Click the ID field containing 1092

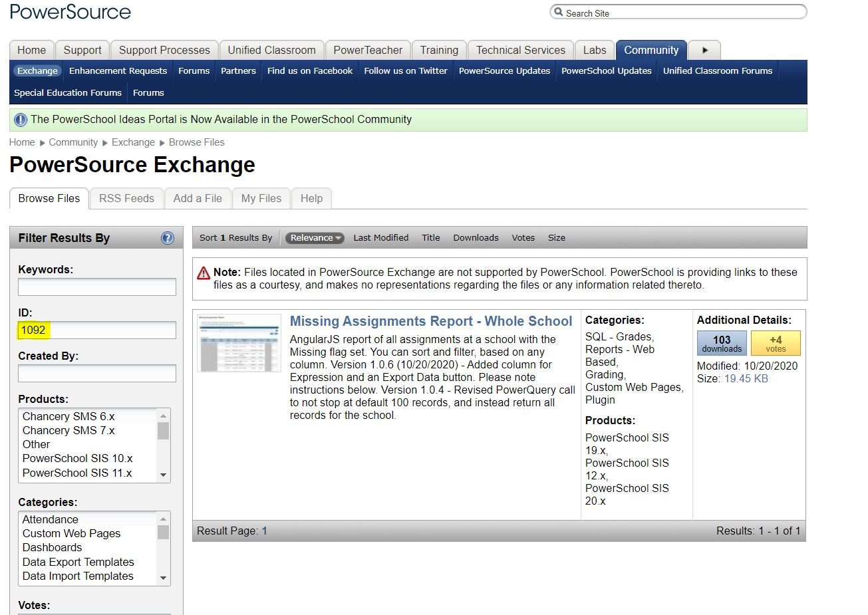tap(96, 330)
